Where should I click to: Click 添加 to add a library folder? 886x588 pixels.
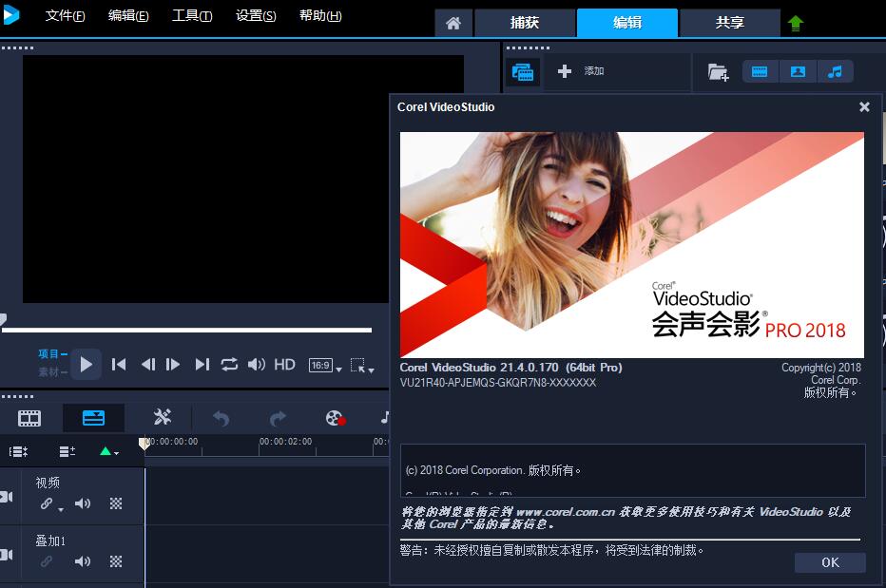click(581, 71)
